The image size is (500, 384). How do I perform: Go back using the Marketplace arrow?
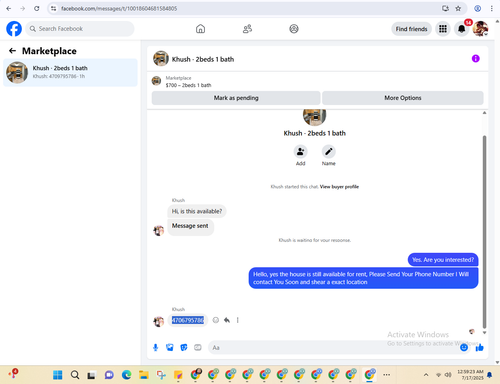12,51
